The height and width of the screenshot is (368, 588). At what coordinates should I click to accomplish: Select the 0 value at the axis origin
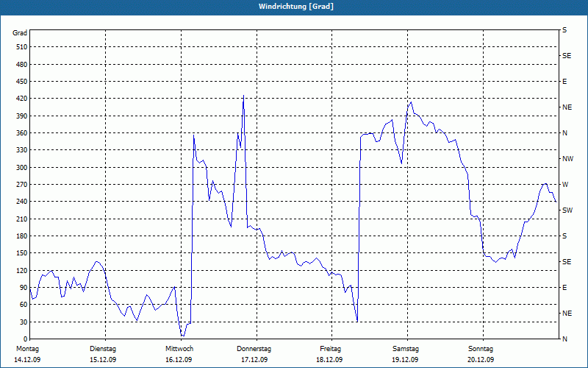click(25, 339)
